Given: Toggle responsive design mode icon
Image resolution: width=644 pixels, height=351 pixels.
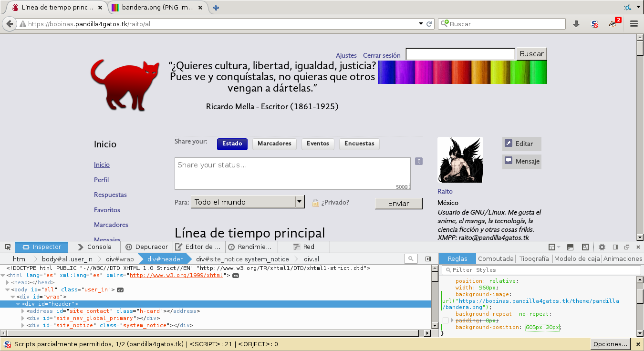Looking at the screenshot, I should 585,247.
